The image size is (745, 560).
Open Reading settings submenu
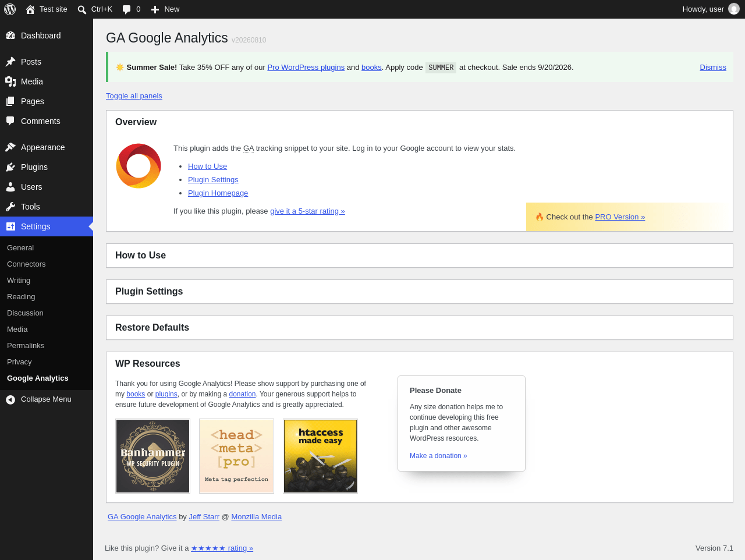[21, 297]
